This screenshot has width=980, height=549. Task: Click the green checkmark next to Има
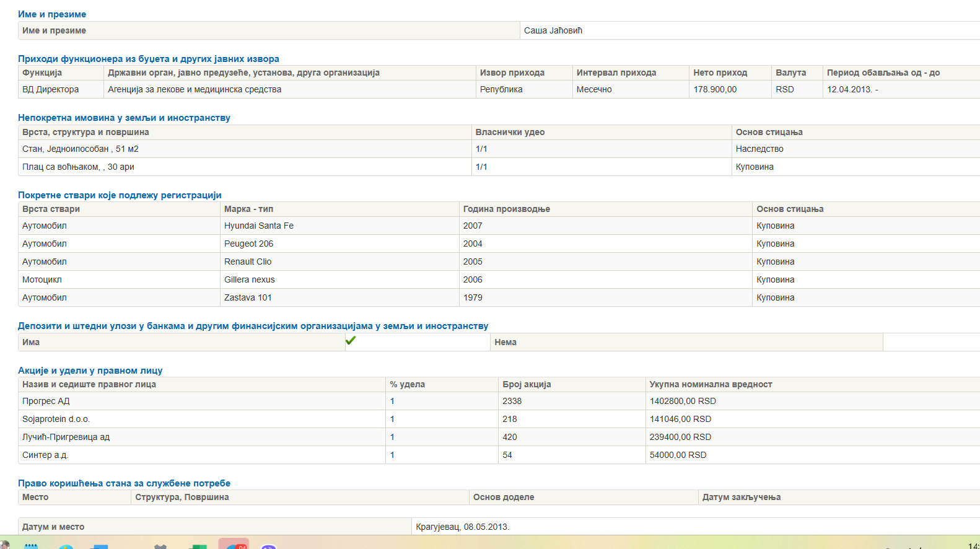(x=351, y=341)
